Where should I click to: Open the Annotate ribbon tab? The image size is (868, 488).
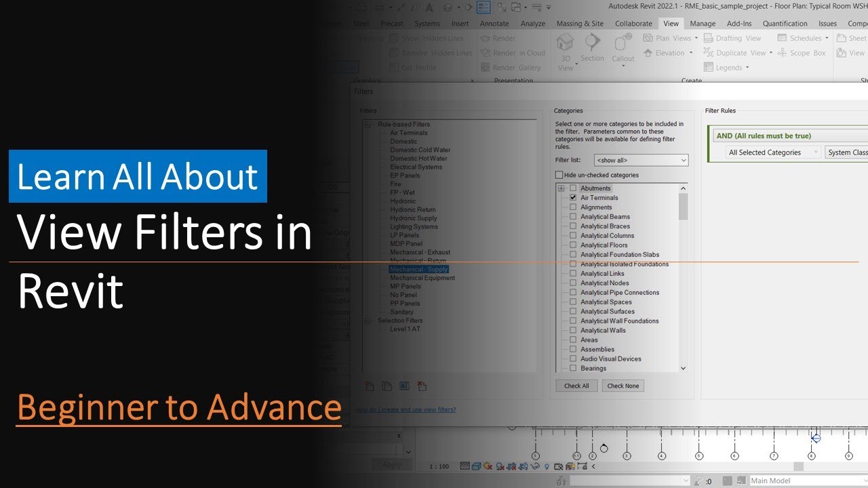[494, 24]
